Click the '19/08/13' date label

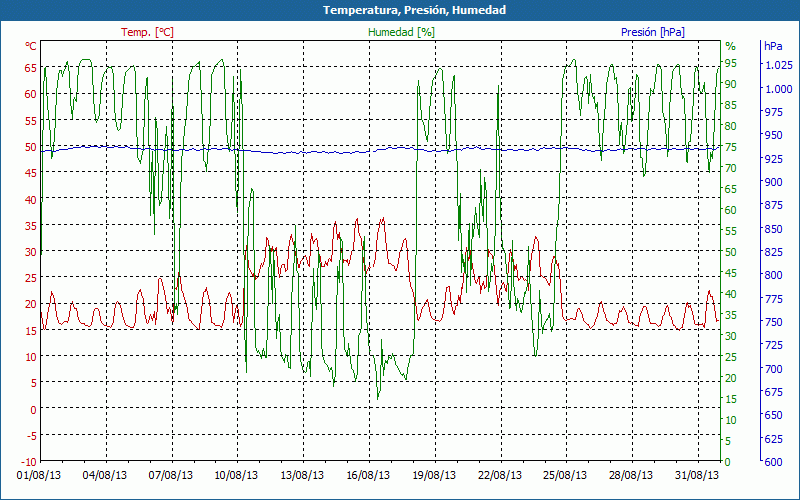(434, 476)
